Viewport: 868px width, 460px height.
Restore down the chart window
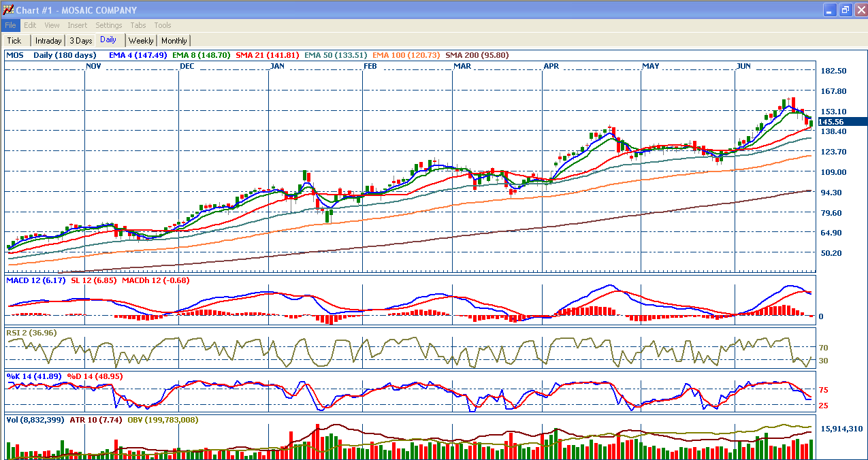click(845, 10)
